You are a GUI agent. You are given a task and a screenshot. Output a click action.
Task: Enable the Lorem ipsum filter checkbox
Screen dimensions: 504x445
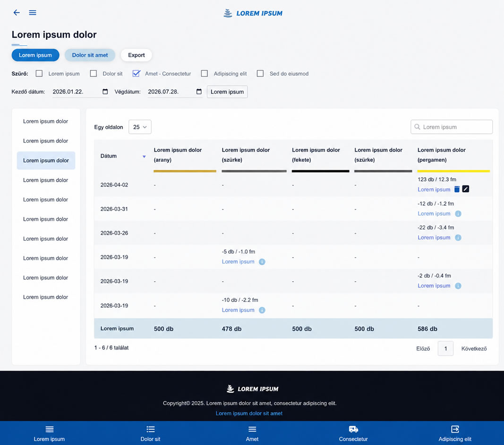(x=39, y=74)
